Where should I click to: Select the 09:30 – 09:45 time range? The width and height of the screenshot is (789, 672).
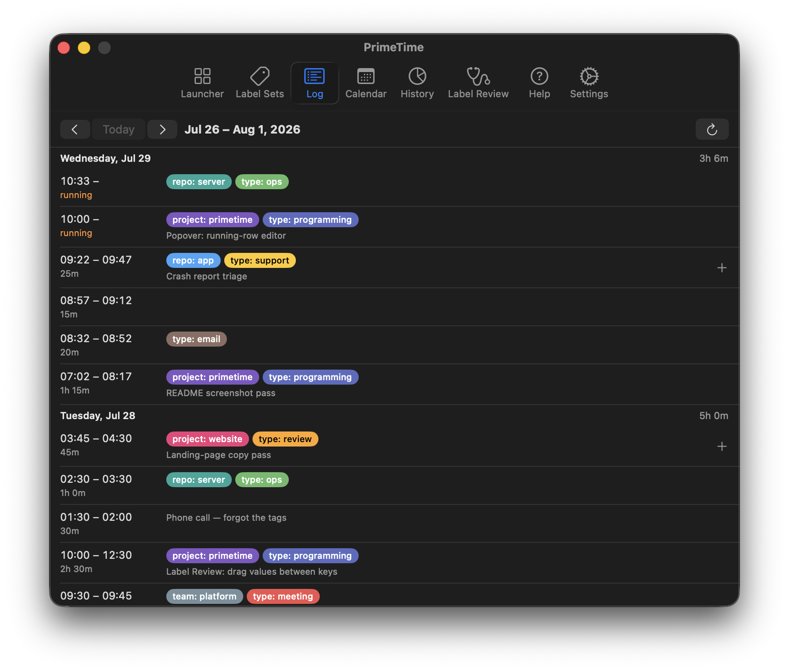(96, 596)
